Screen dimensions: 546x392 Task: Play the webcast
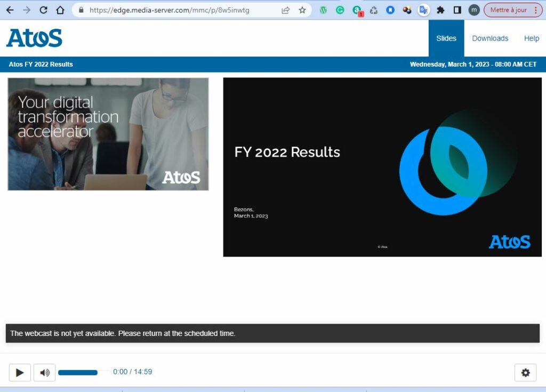[20, 372]
